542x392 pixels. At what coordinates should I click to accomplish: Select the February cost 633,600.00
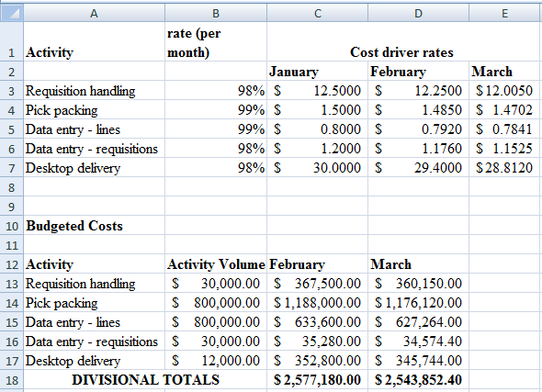[x=317, y=322]
